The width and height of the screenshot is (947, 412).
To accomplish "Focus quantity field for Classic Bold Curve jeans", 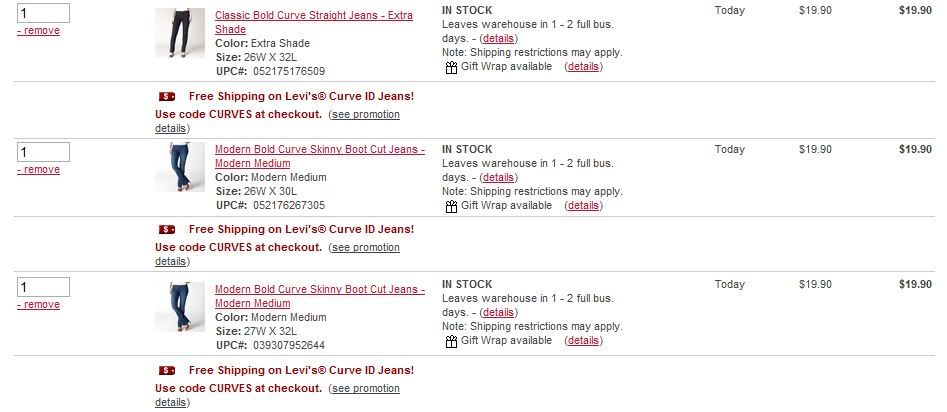I will [43, 13].
